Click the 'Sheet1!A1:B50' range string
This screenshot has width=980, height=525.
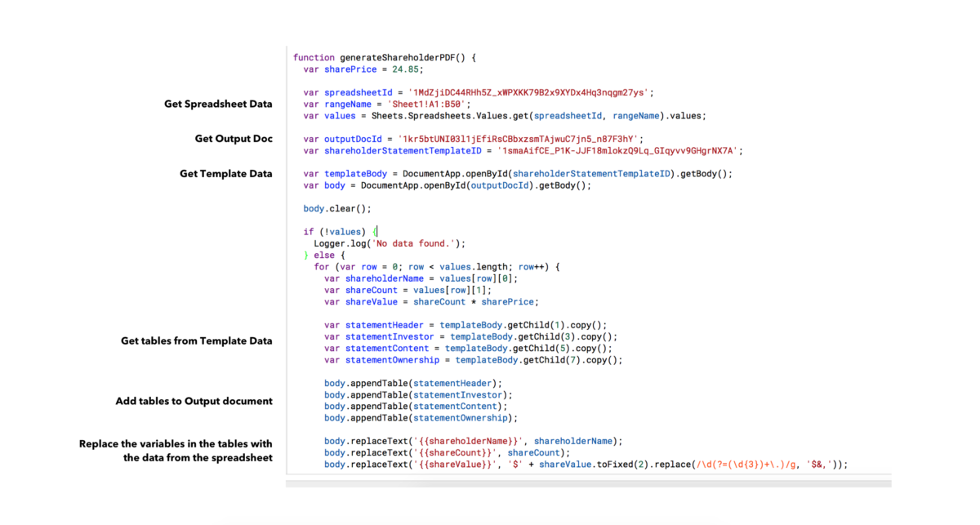[433, 105]
